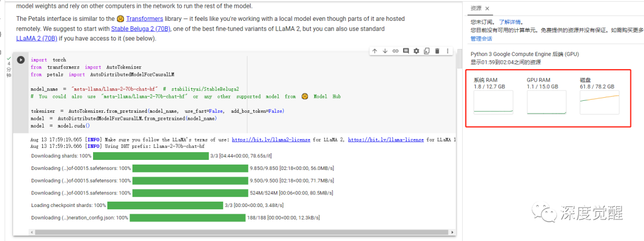Click the 磁盘 usage chart
644x241 pixels.
coord(600,103)
